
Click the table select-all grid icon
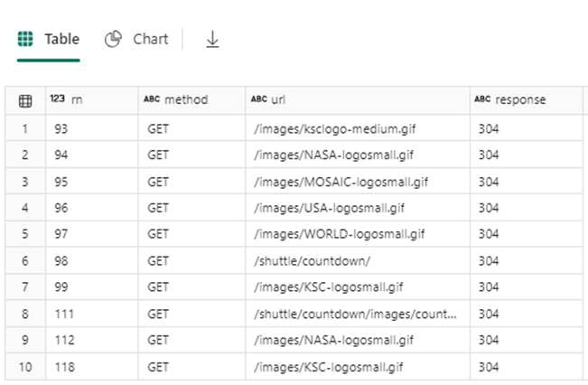pyautogui.click(x=25, y=100)
